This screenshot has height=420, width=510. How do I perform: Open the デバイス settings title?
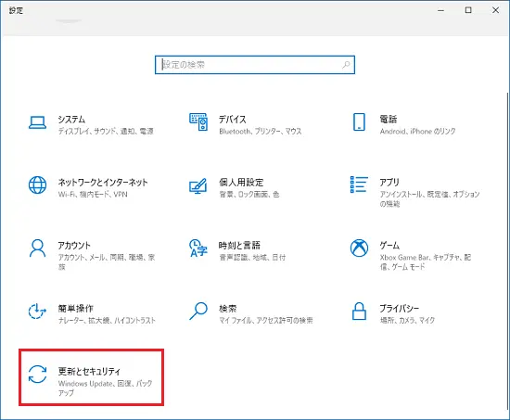tap(232, 120)
